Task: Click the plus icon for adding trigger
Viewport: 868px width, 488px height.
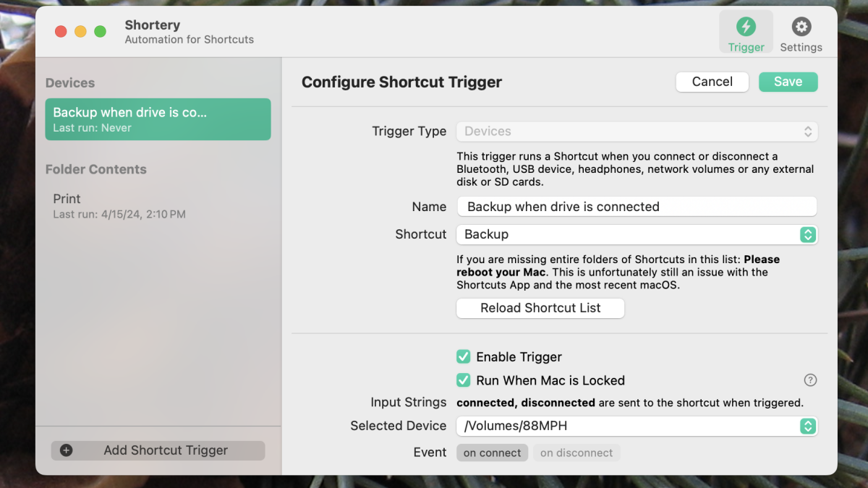Action: click(66, 450)
